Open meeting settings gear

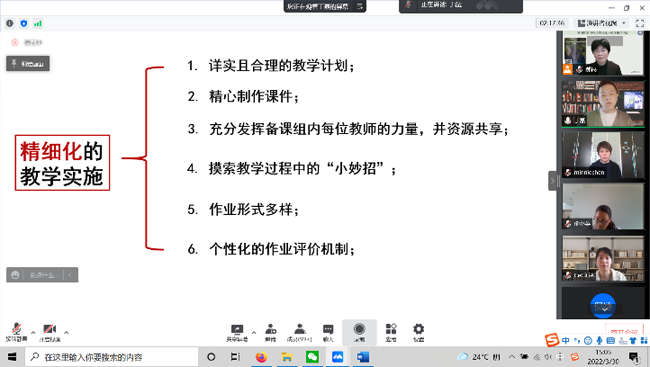coord(418,333)
